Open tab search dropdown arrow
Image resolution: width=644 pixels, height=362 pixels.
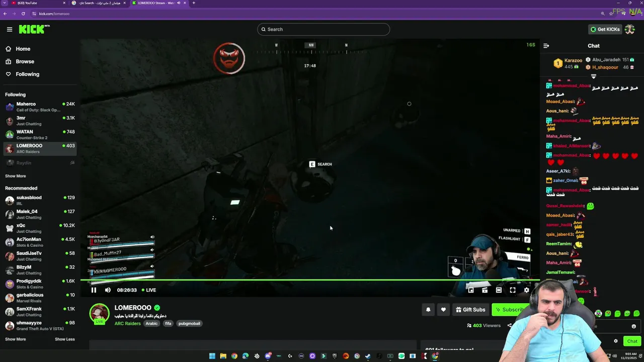click(x=4, y=3)
